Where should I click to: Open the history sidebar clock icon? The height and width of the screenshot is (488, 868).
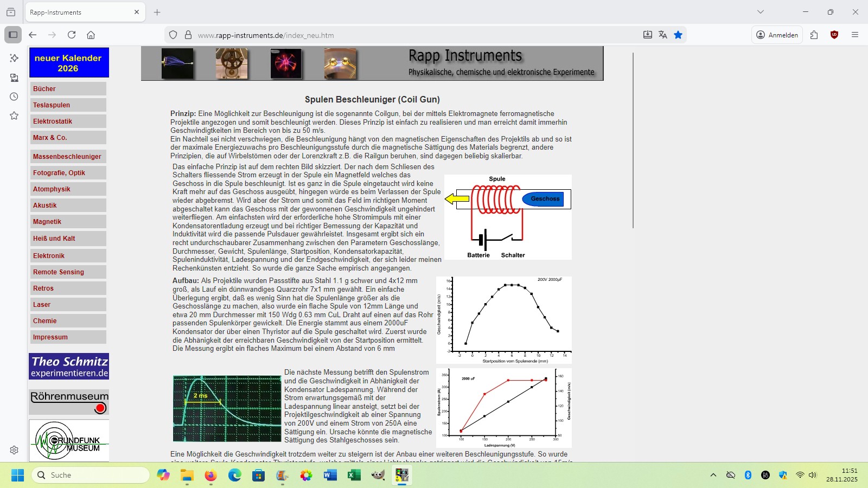[x=14, y=97]
